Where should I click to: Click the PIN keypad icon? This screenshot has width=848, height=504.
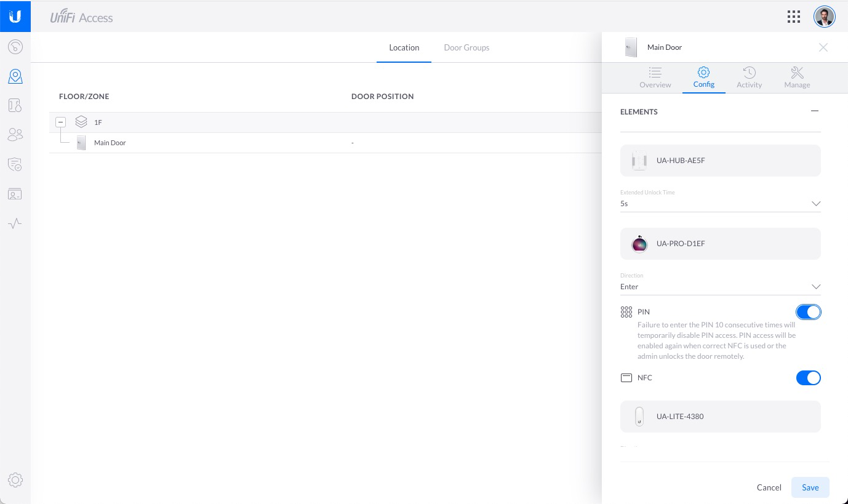(x=626, y=313)
